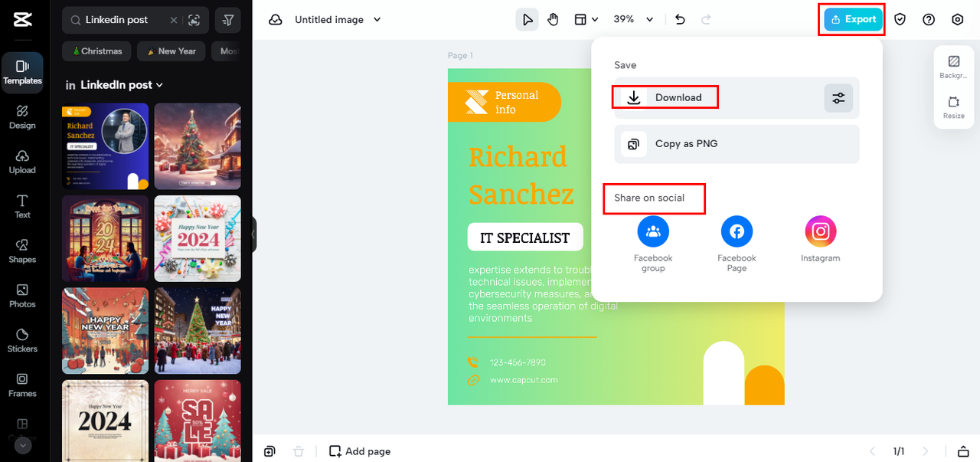Expand the LinkedIn post category dropdown
Viewport: 980px width, 462px height.
[114, 85]
